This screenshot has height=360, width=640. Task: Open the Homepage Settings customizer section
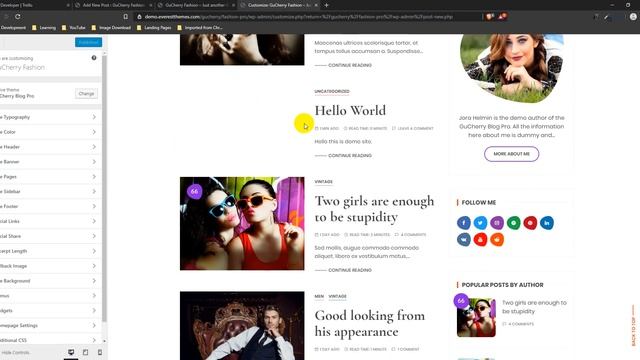pyautogui.click(x=51, y=325)
